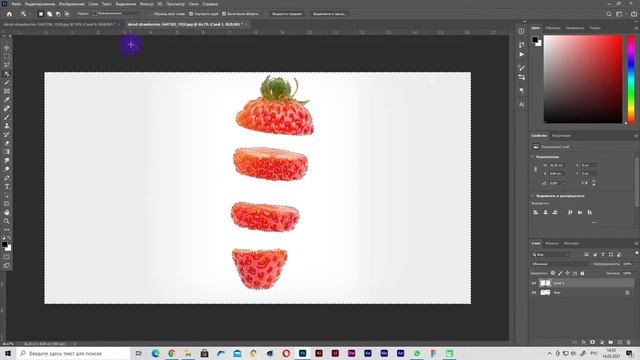The image size is (640, 360).
Task: Open the tool preset picker dropdown
Action: point(25,14)
